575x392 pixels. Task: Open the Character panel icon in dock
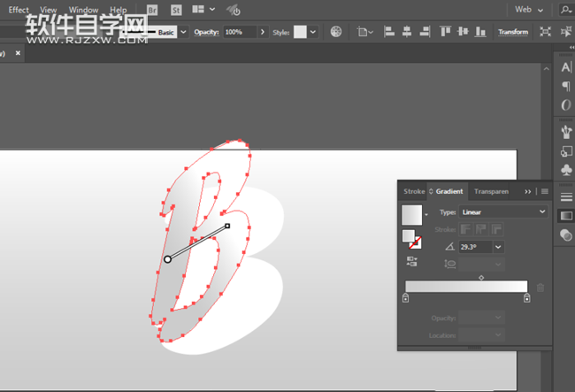point(566,67)
